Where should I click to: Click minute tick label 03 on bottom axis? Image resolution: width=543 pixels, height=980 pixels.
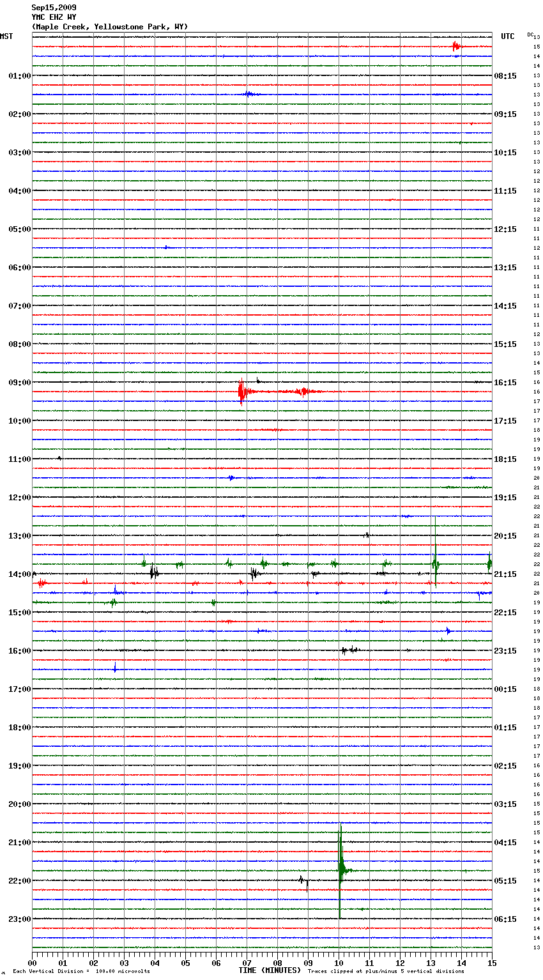(124, 963)
